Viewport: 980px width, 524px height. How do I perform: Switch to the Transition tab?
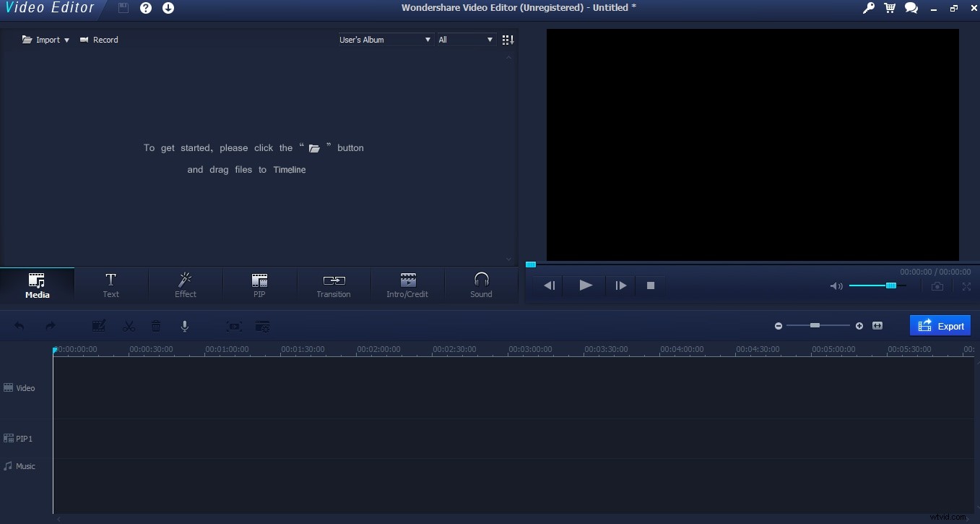(333, 285)
